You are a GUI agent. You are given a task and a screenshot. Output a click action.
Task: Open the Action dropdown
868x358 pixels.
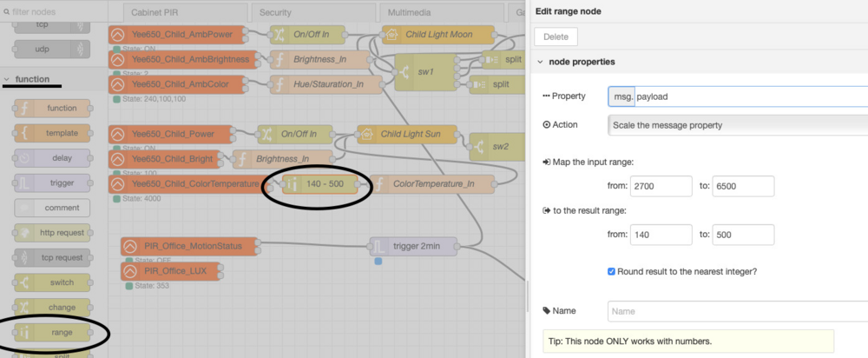coord(737,125)
